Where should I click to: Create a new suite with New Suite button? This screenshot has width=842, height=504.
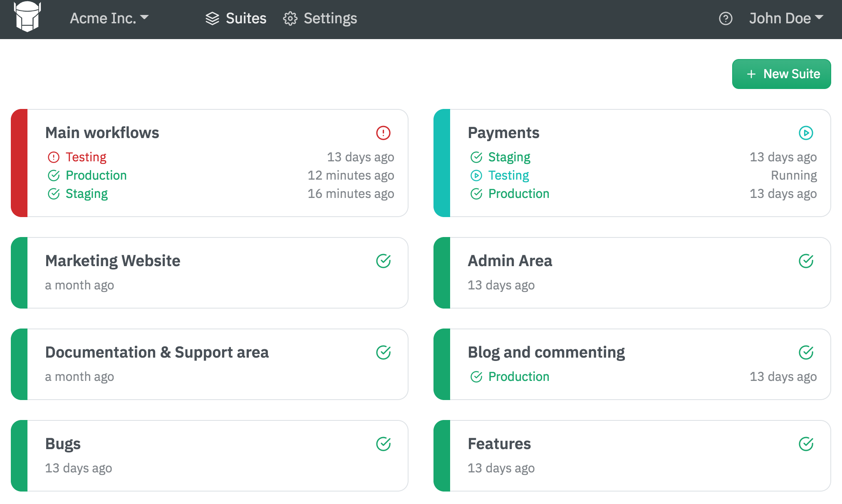click(781, 74)
